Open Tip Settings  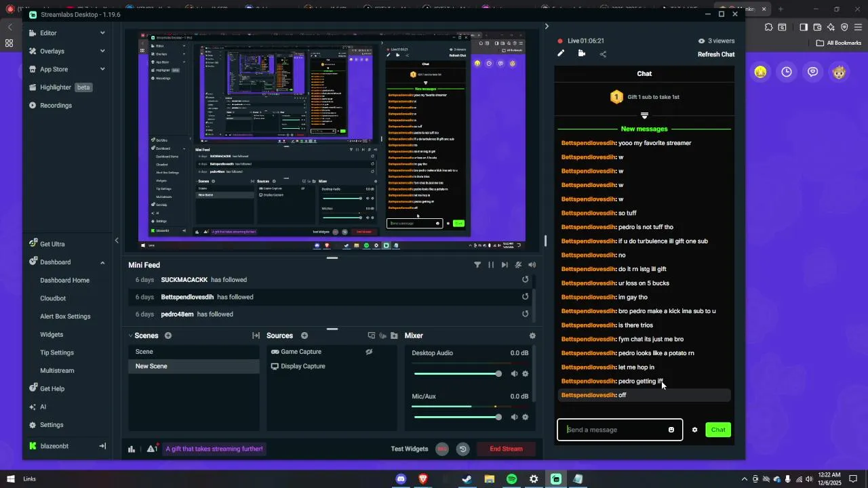pos(57,352)
